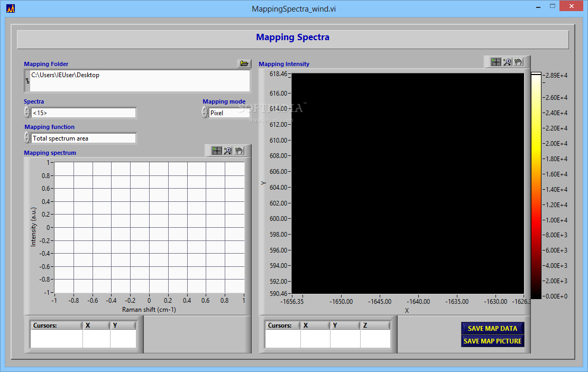Click the Intensity (a.u.) axis label
588x372 pixels.
33,227
